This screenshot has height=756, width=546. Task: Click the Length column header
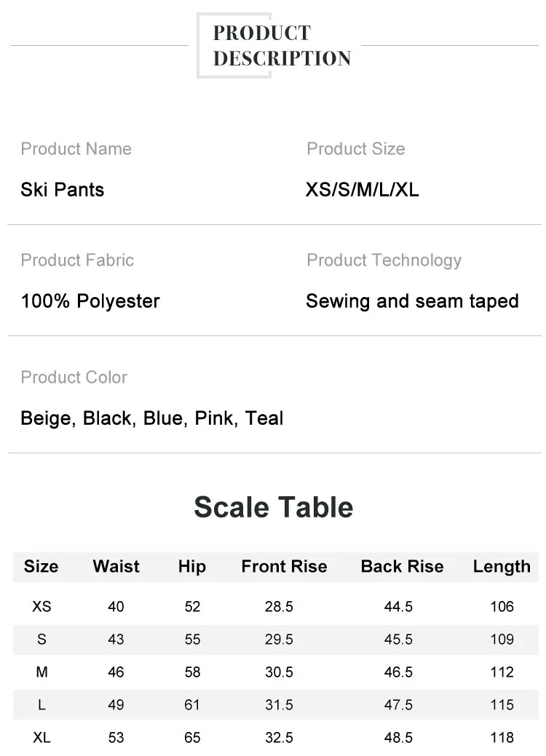point(502,567)
